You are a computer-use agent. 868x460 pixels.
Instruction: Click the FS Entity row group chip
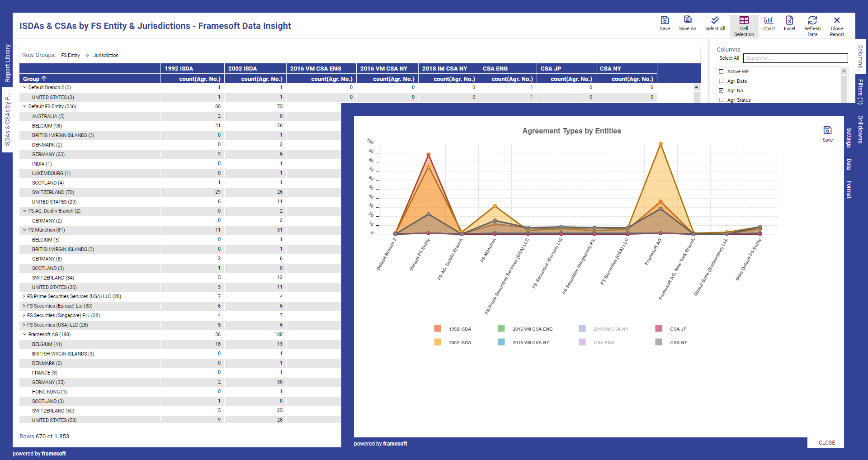(71, 55)
